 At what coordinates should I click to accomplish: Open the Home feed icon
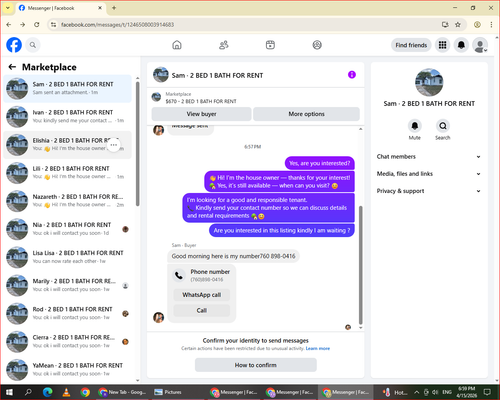(177, 45)
